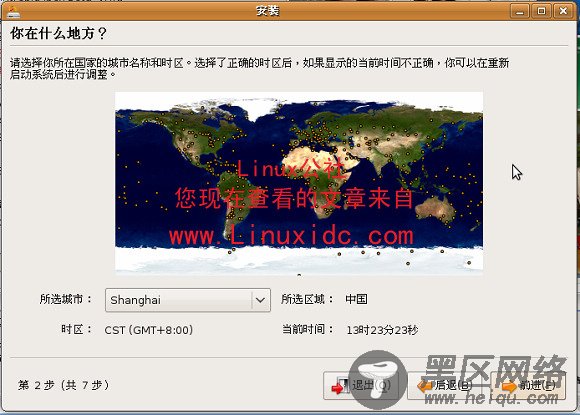The image size is (580, 415).
Task: Click the dropdown arrow beside Shanghai
Action: [x=260, y=300]
